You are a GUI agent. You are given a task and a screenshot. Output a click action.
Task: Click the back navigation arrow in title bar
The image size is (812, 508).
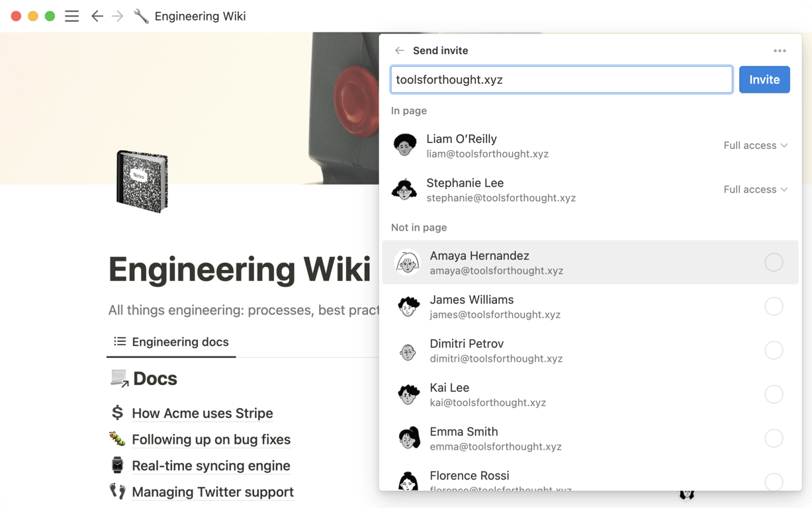(x=97, y=16)
